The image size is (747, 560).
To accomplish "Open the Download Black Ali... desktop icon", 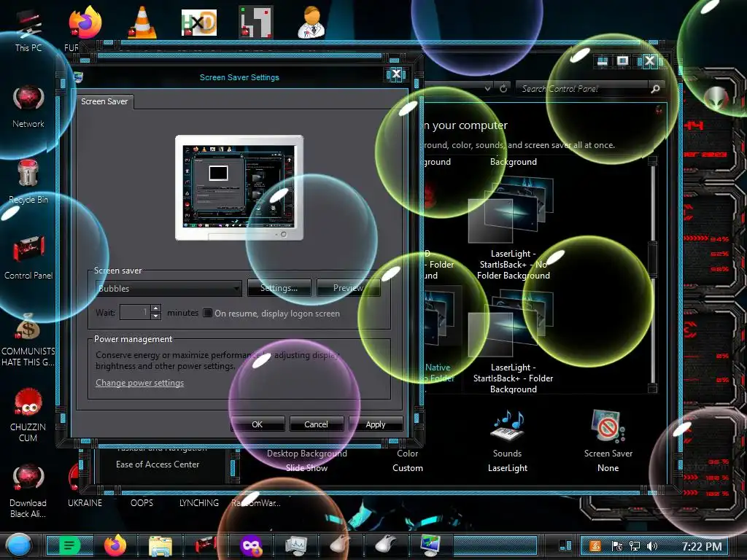I will [28, 491].
